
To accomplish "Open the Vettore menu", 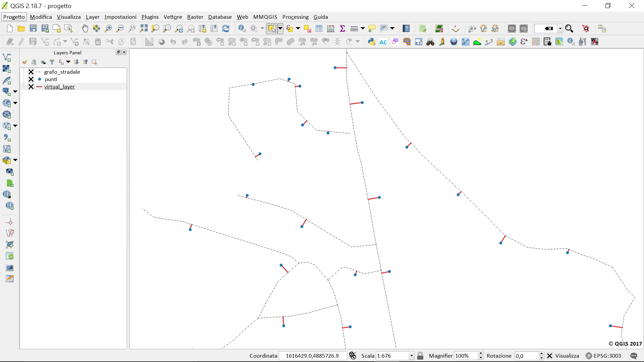I will [172, 17].
